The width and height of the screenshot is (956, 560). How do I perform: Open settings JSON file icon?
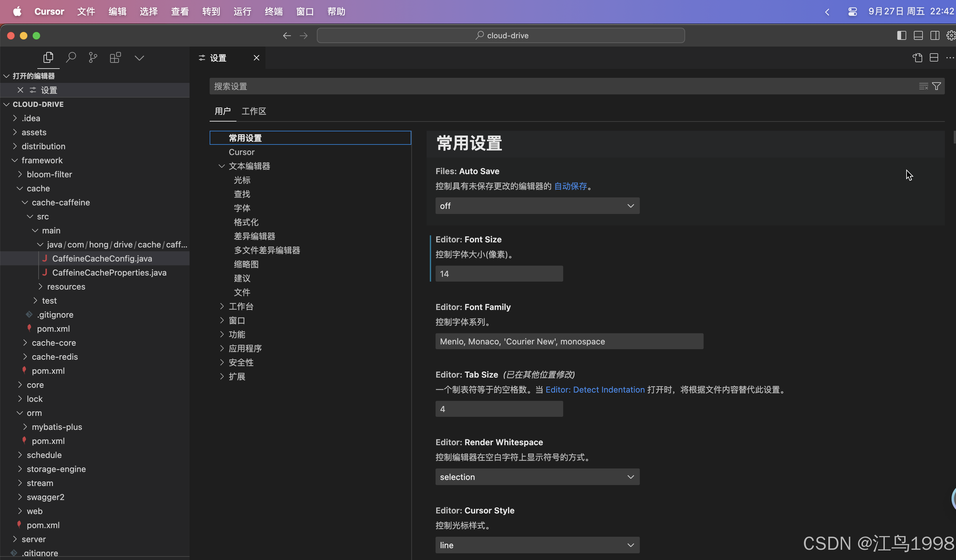coord(917,58)
